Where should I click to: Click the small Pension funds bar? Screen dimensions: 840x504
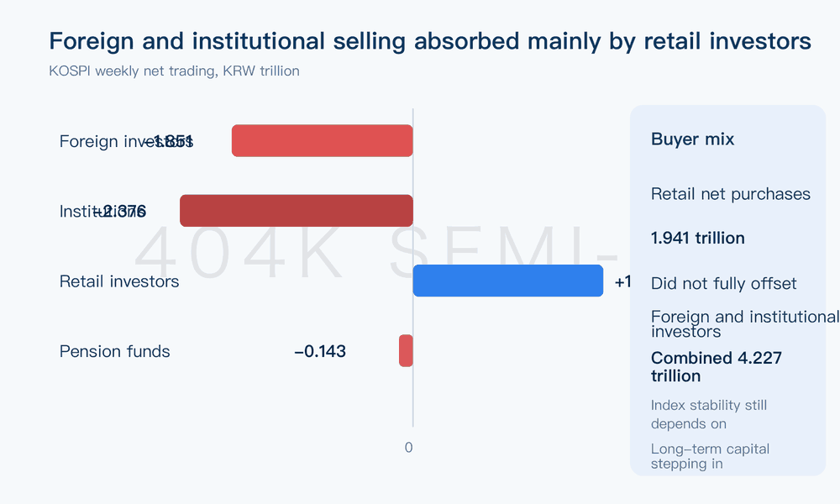406,351
